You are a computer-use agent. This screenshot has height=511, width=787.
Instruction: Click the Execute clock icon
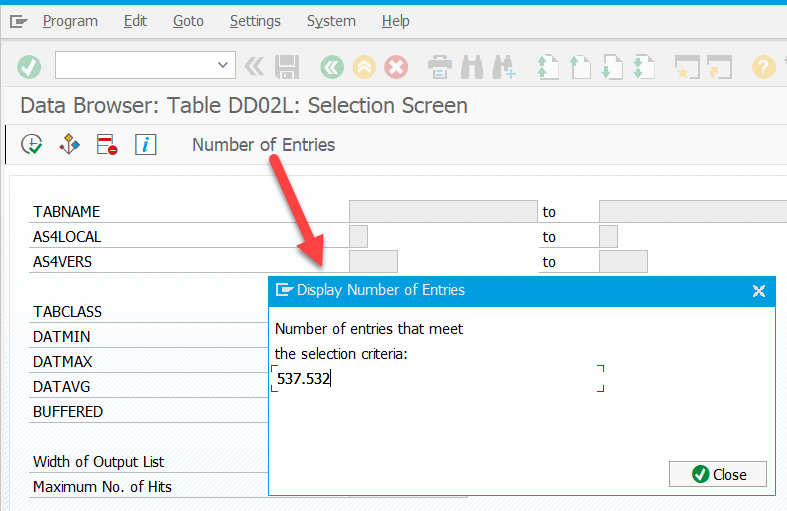pos(32,145)
